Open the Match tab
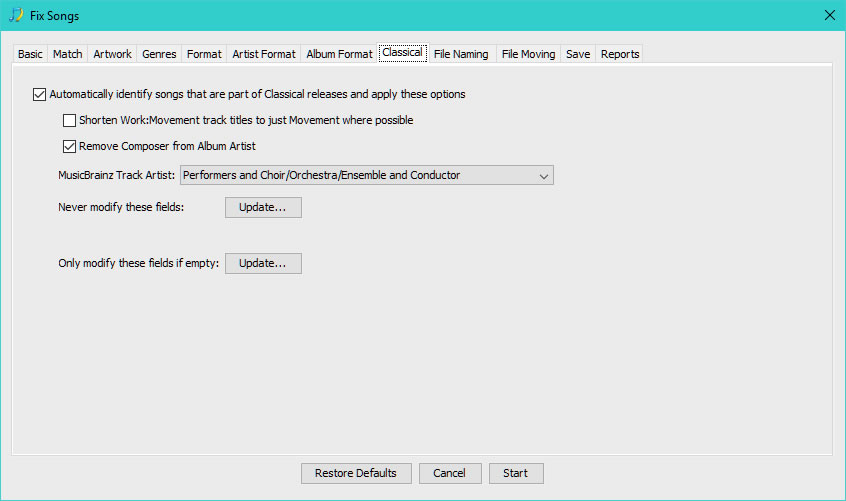The height and width of the screenshot is (501, 846). [x=68, y=54]
